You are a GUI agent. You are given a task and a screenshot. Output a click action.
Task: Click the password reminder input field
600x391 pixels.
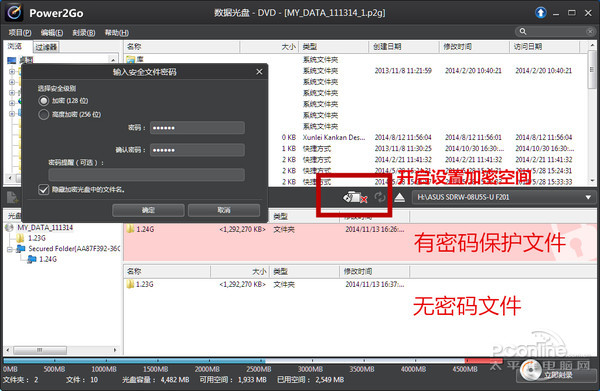click(147, 175)
